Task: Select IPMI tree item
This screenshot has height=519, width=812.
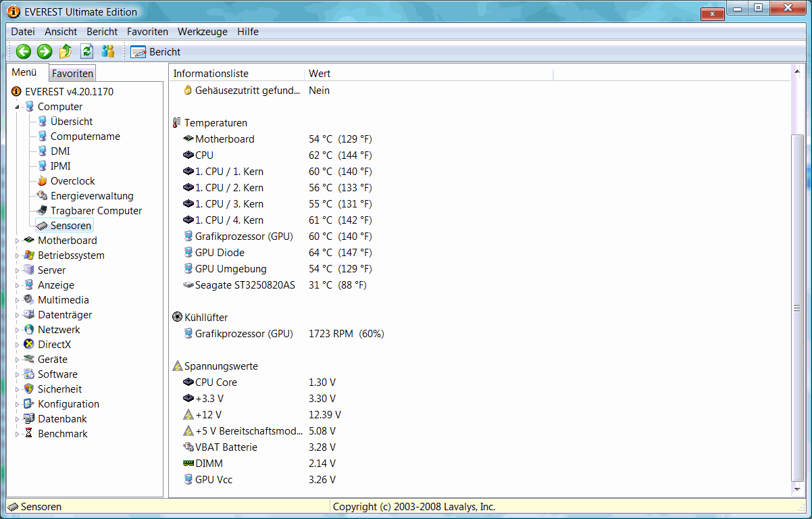Action: click(60, 166)
